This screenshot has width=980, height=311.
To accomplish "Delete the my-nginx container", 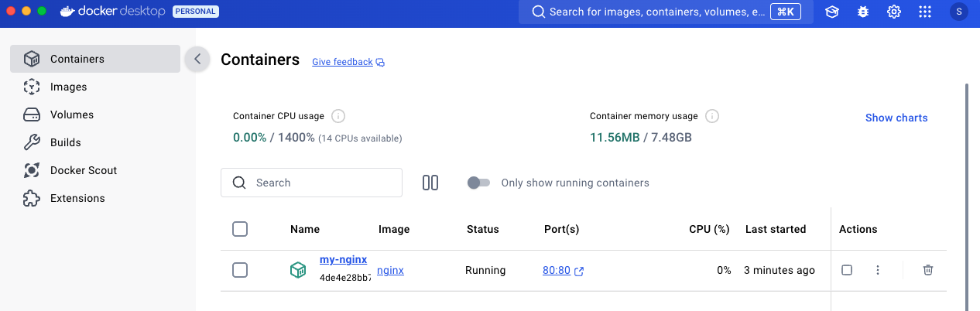I will click(x=928, y=270).
